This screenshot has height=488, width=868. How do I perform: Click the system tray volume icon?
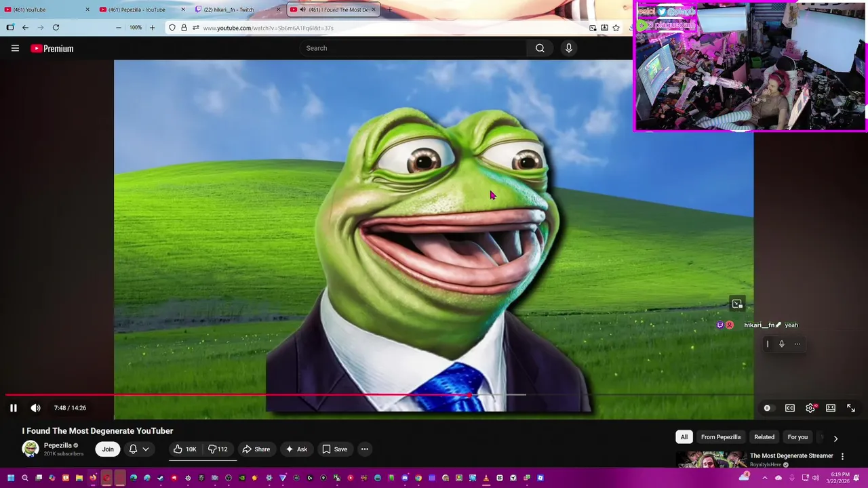[x=816, y=478]
